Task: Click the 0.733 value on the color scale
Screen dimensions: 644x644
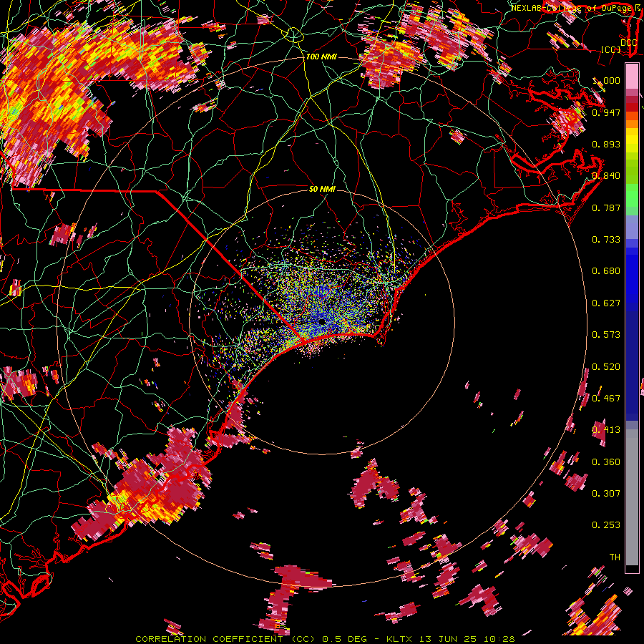Action: pos(606,240)
